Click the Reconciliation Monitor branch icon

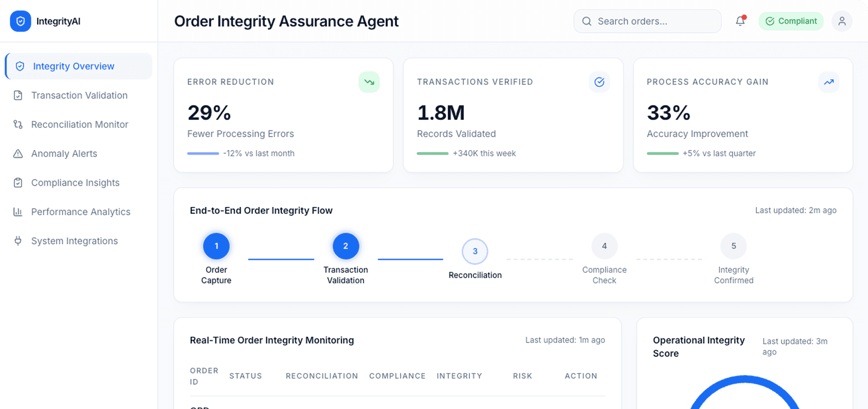[18, 124]
